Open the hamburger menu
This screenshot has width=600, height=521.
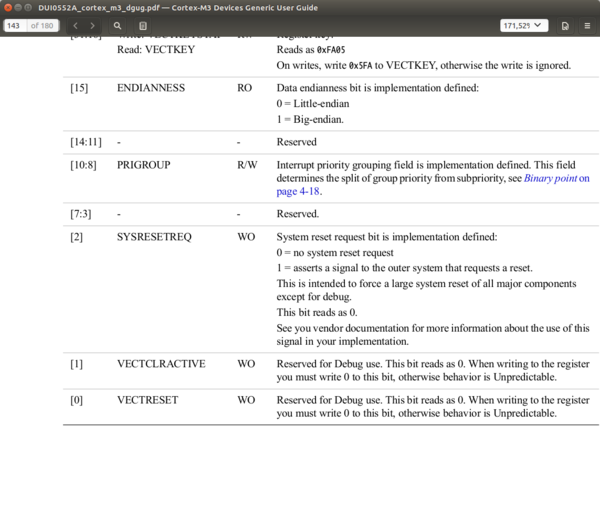click(587, 26)
